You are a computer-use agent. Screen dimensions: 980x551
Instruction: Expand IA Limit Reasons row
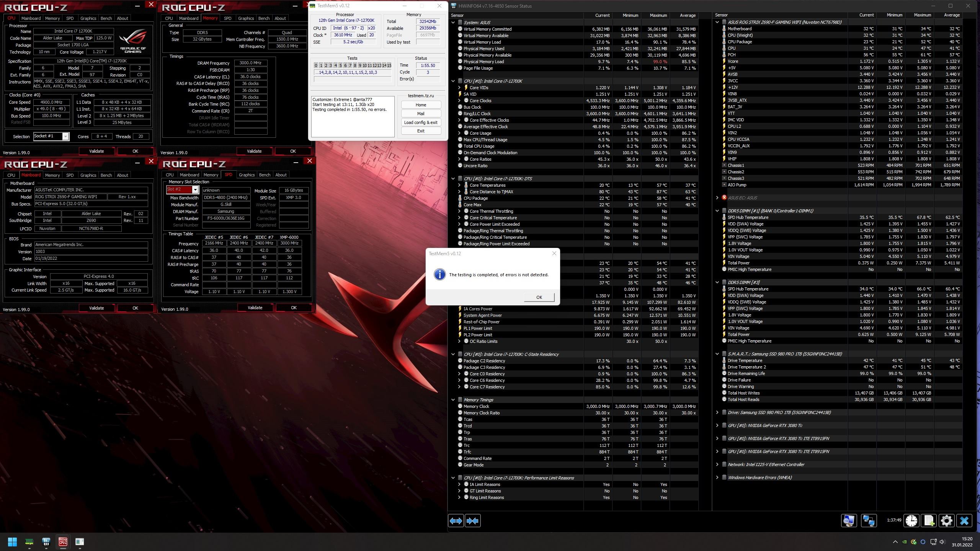click(459, 484)
